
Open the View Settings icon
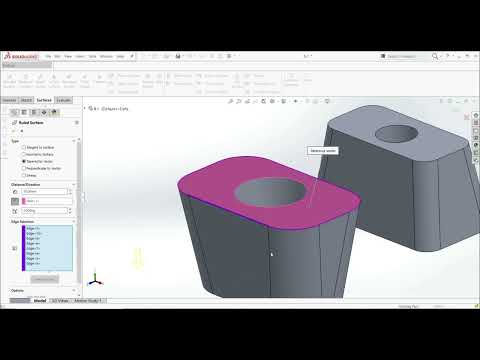coord(327,101)
